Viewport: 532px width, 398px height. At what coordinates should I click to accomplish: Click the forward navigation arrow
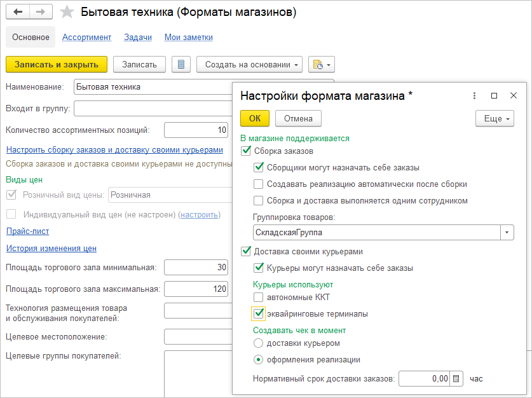coord(40,12)
